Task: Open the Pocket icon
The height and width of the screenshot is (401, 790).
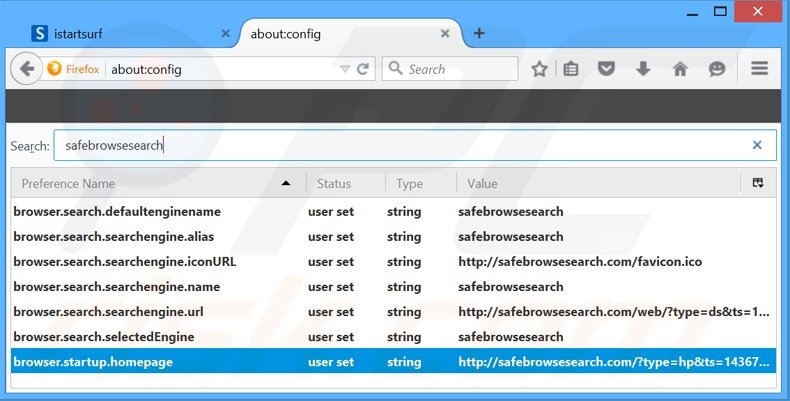Action: pos(606,69)
